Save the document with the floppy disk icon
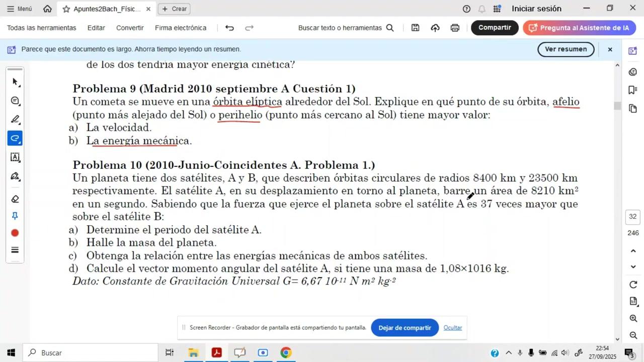Viewport: 644px width, 362px height. (x=415, y=28)
